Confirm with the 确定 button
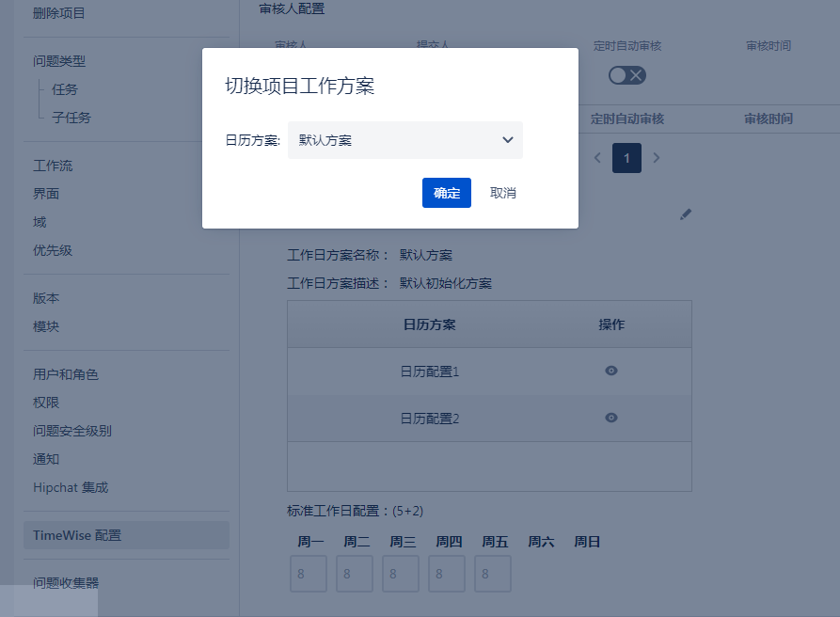 click(x=446, y=193)
